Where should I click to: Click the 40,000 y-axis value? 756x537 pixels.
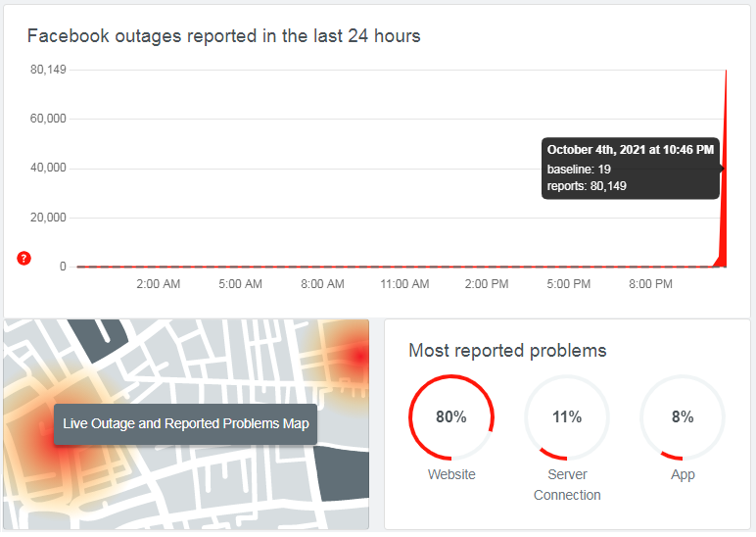tap(48, 168)
